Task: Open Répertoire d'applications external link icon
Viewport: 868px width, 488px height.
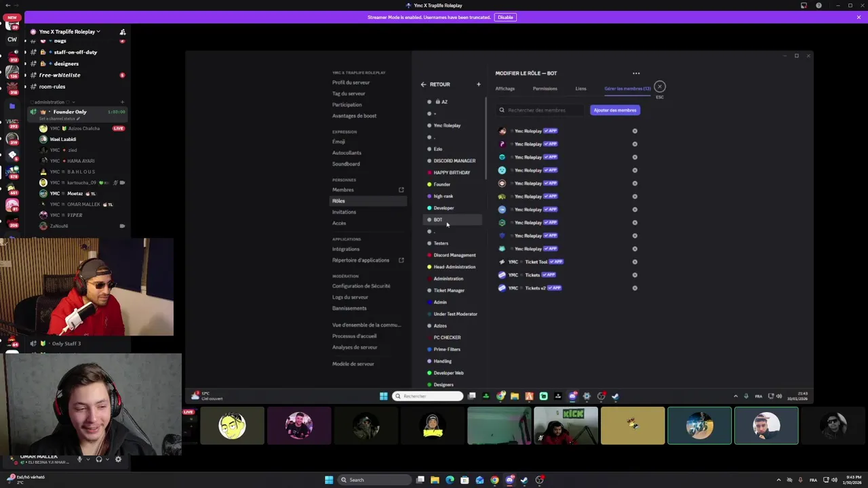Action: [401, 260]
